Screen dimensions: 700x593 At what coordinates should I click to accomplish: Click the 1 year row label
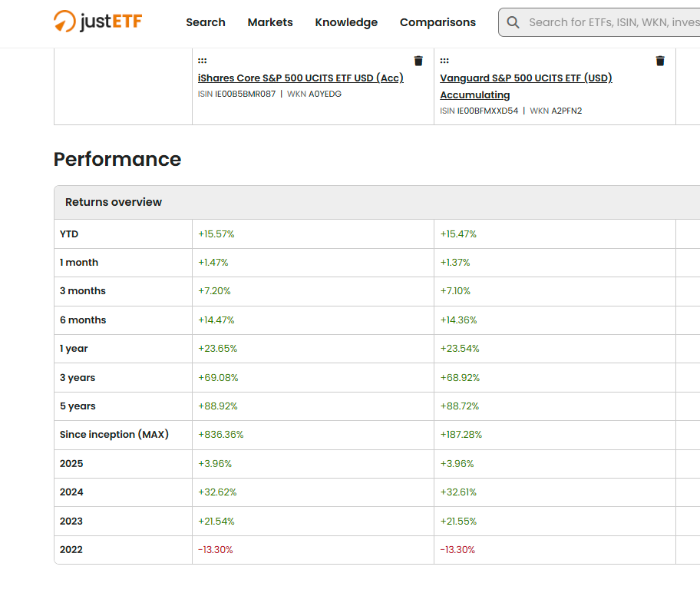coord(74,349)
